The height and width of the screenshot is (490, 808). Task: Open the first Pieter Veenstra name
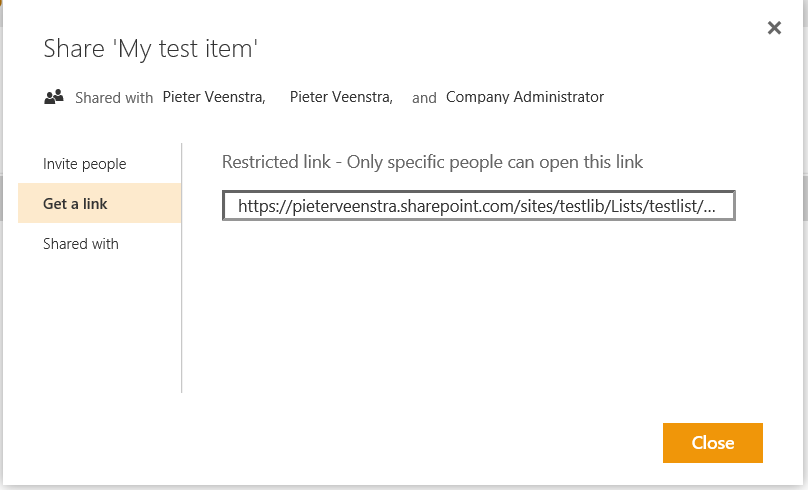pyautogui.click(x=214, y=97)
